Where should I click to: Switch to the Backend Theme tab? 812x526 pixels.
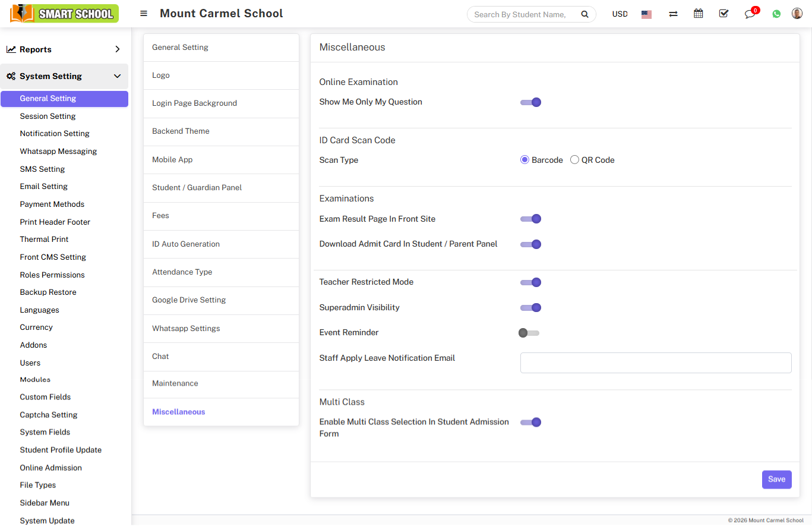pyautogui.click(x=181, y=131)
